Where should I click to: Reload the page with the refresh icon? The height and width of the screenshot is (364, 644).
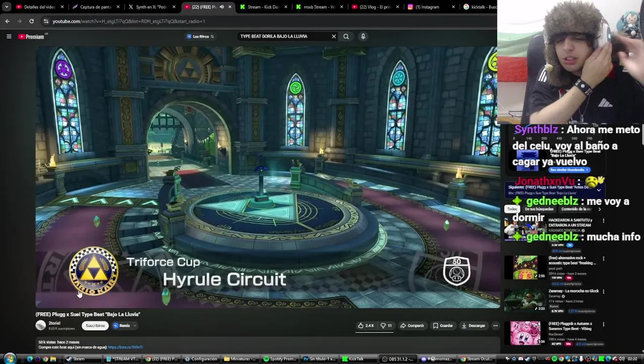(31, 21)
